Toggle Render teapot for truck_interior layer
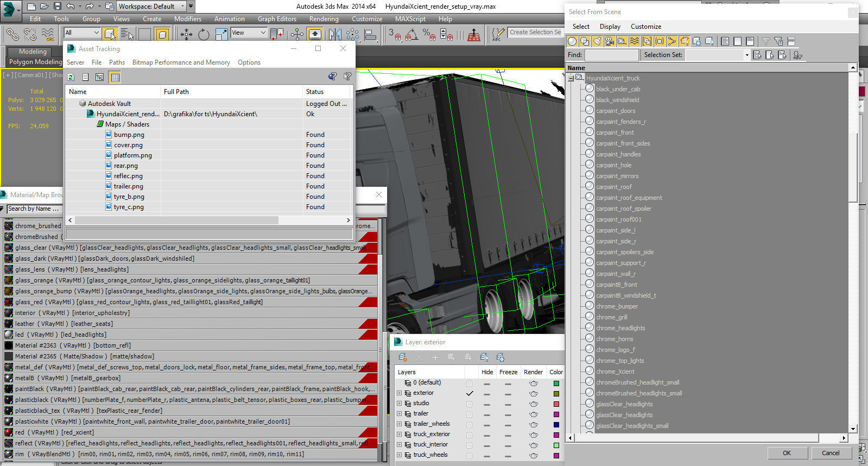Image resolution: width=868 pixels, height=466 pixels. [x=533, y=445]
